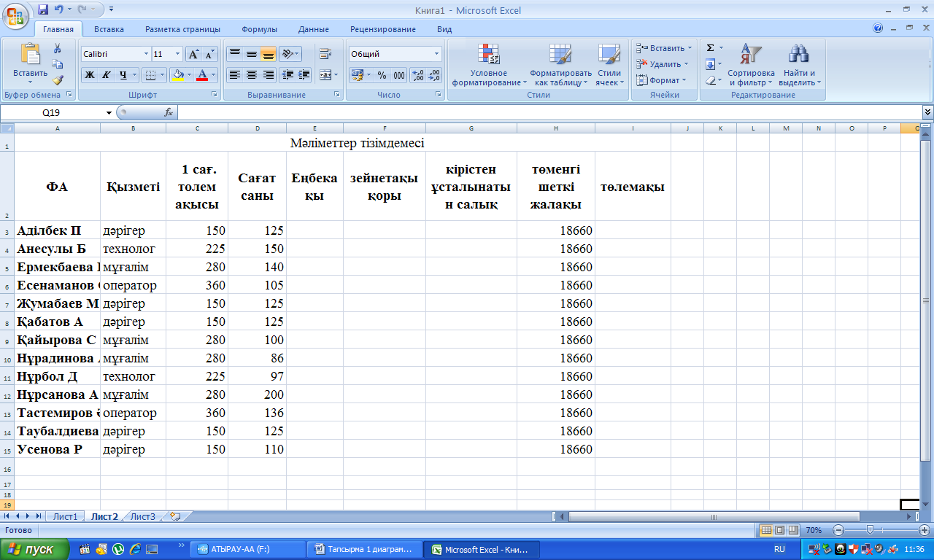Click the Windows пуск start button
This screenshot has height=560, width=934.
34,549
